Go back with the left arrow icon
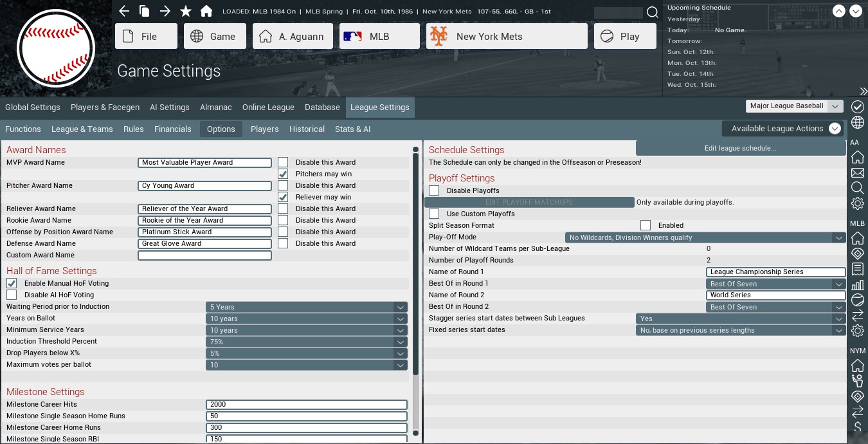 pyautogui.click(x=124, y=11)
